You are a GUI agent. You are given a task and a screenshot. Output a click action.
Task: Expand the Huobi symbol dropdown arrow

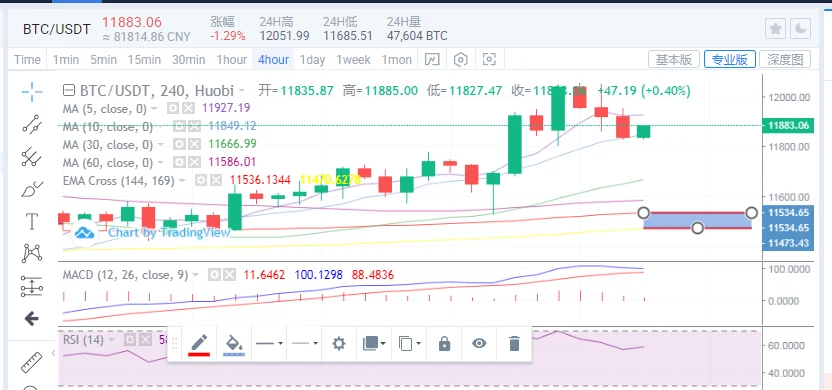(242, 91)
